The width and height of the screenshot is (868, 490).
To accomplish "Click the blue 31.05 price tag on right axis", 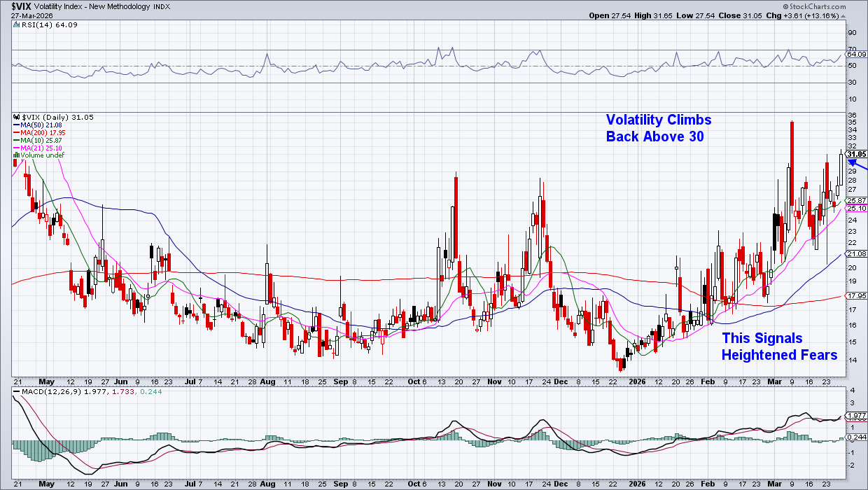I will [x=855, y=154].
